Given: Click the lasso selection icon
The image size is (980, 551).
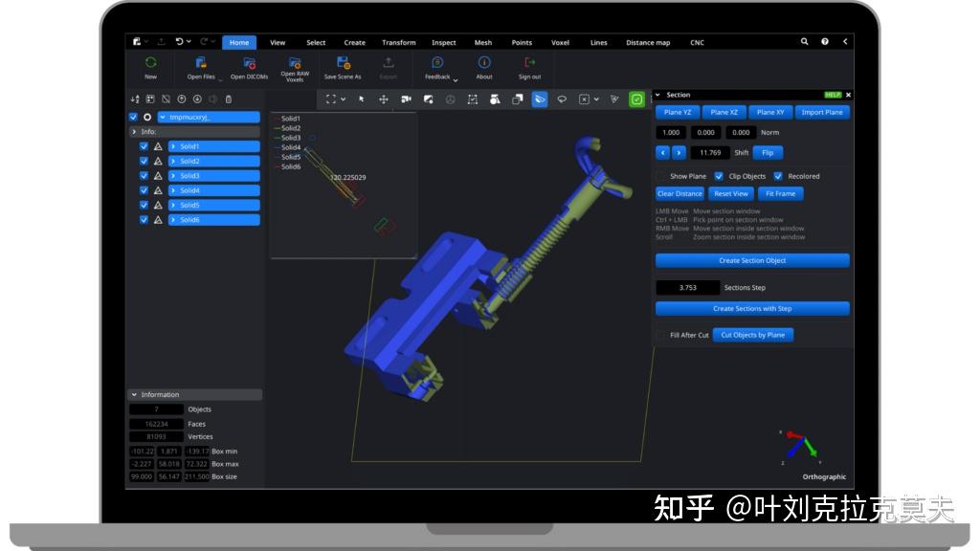Looking at the screenshot, I should tap(562, 99).
